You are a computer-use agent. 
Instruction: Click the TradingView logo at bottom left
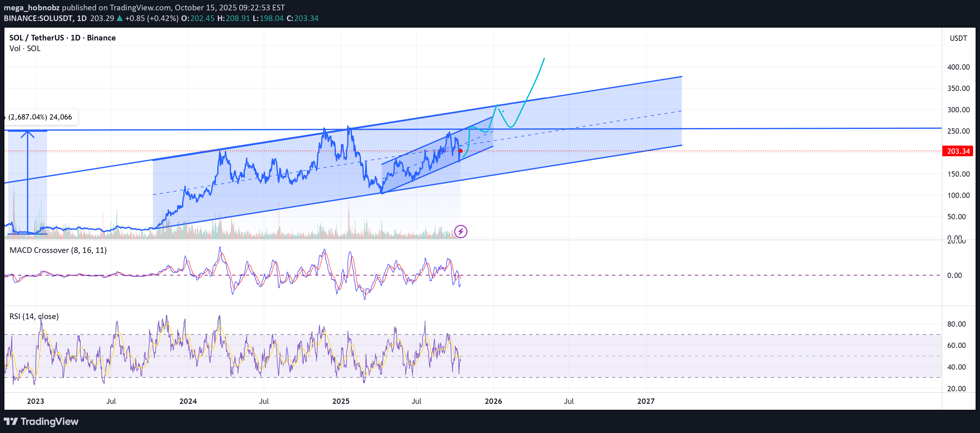coord(41,421)
